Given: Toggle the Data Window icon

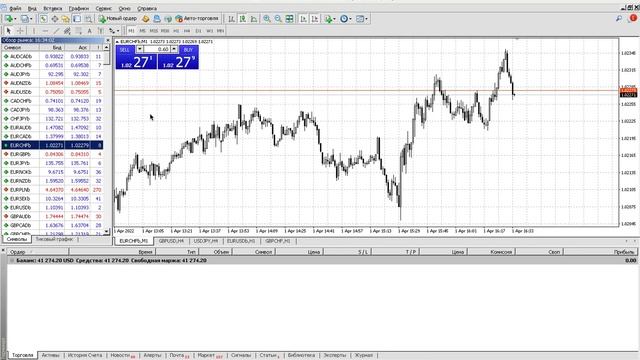Looking at the screenshot, I should point(54,19).
